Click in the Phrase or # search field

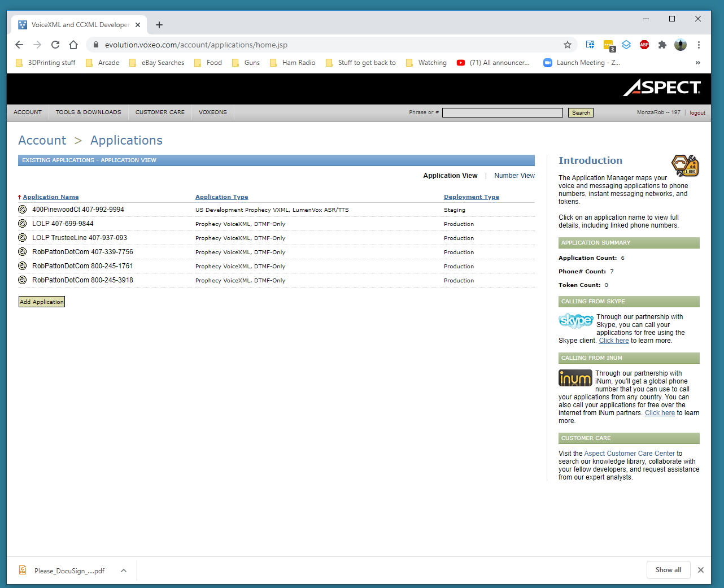(502, 113)
